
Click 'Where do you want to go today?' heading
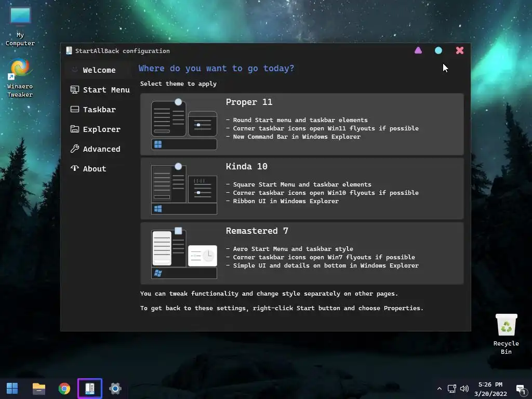pos(217,69)
